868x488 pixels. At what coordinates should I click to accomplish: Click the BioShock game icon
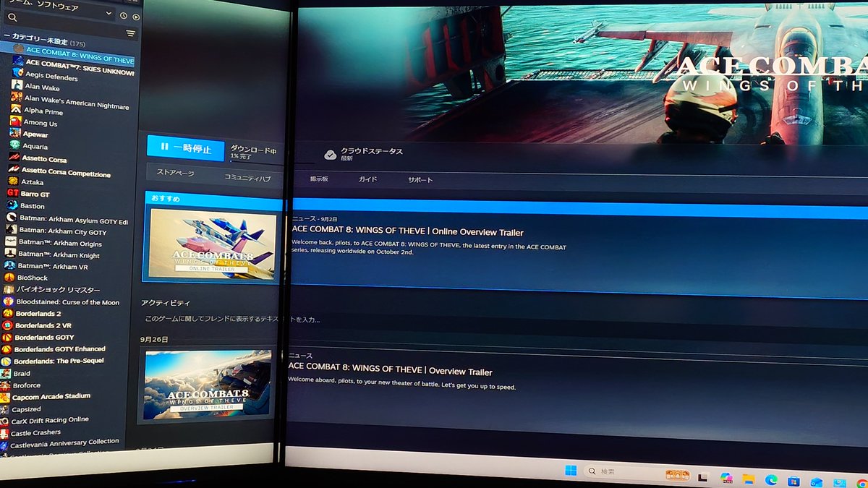tap(9, 277)
